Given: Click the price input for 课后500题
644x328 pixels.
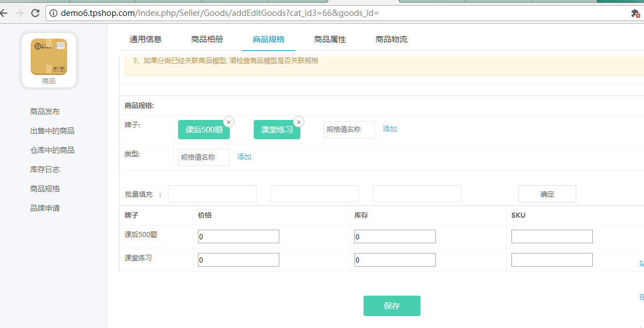Looking at the screenshot, I should tap(238, 236).
